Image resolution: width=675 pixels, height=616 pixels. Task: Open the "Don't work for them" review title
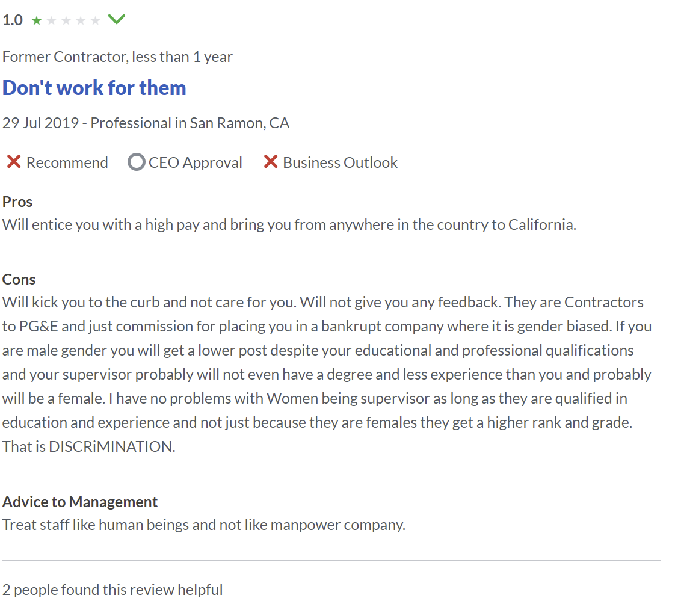(94, 88)
